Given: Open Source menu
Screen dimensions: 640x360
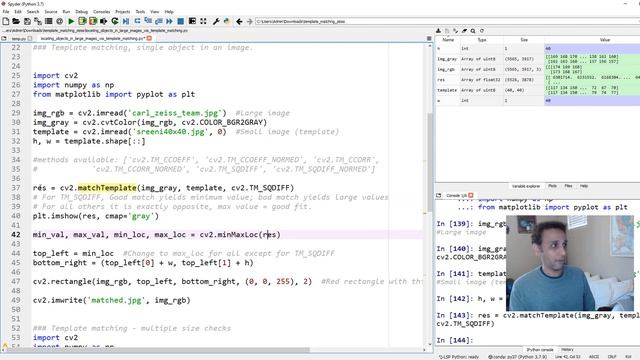Looking at the screenshot, I should pyautogui.click(x=51, y=12).
